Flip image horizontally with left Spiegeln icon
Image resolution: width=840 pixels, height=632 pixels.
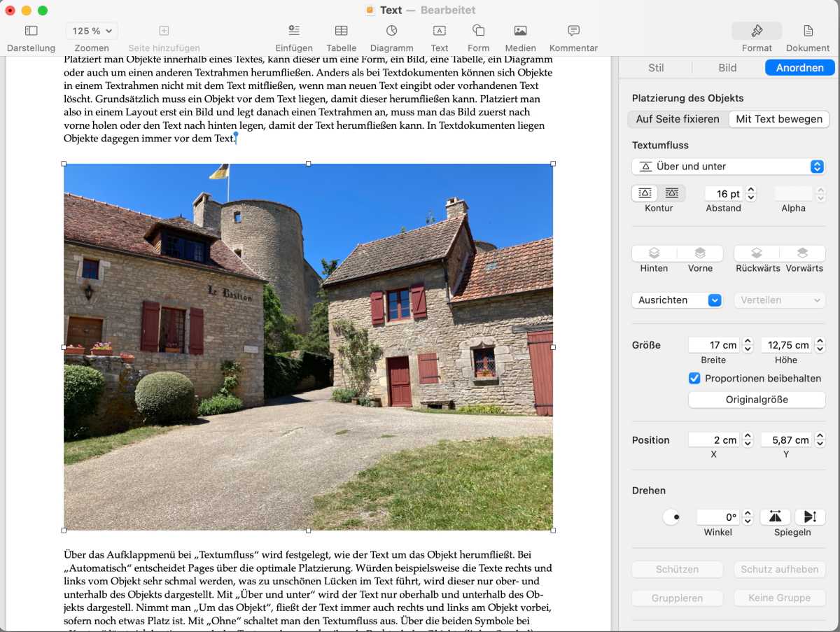point(775,517)
